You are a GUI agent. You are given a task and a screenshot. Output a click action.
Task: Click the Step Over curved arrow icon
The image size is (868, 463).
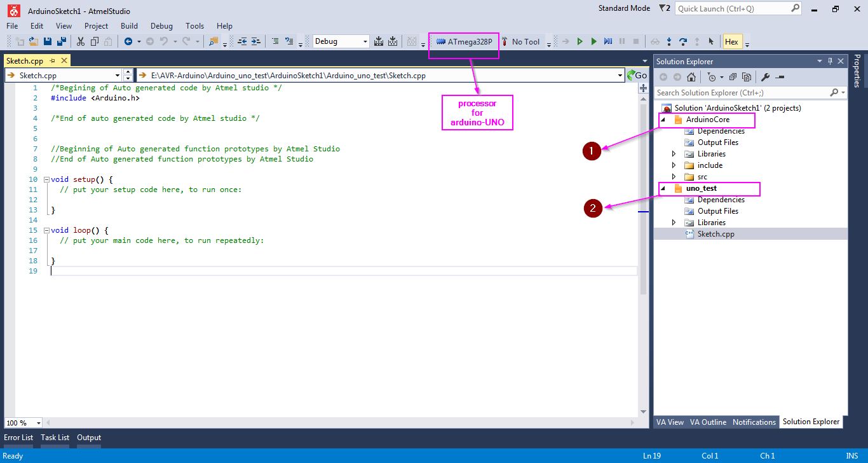(x=683, y=41)
